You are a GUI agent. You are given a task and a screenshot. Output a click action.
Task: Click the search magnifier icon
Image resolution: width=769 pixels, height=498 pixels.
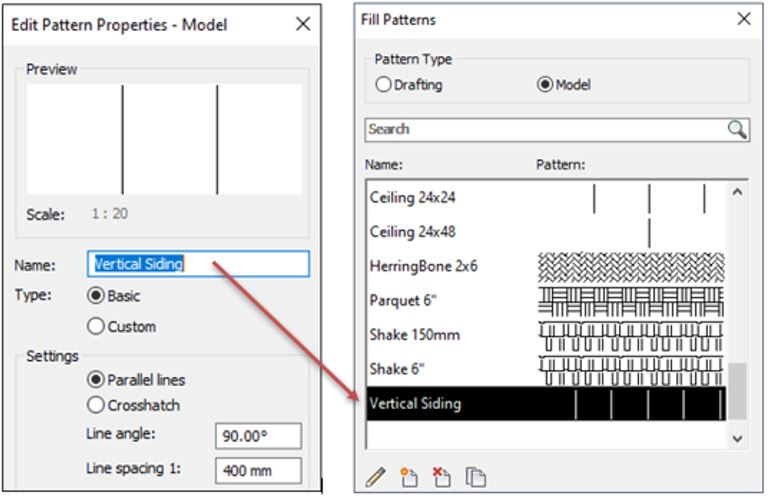737,130
